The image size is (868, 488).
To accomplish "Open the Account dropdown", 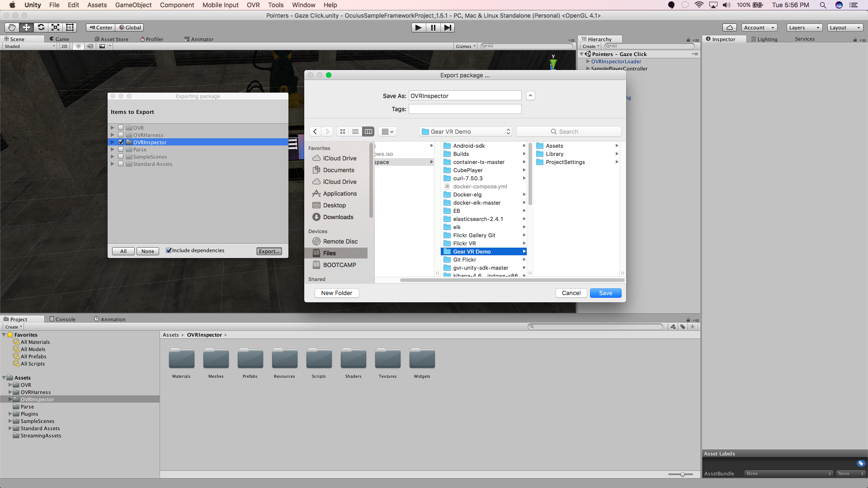I will (759, 28).
